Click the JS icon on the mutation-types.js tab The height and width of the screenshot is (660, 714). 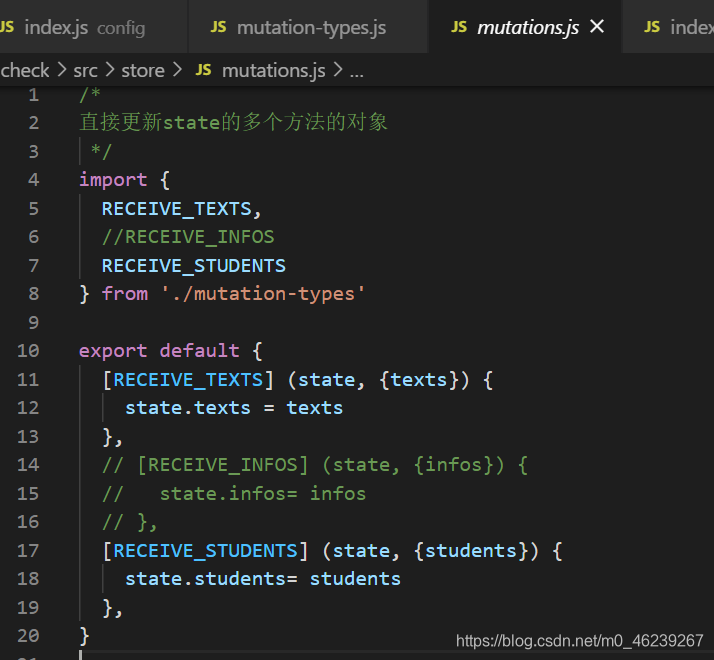pyautogui.click(x=219, y=27)
